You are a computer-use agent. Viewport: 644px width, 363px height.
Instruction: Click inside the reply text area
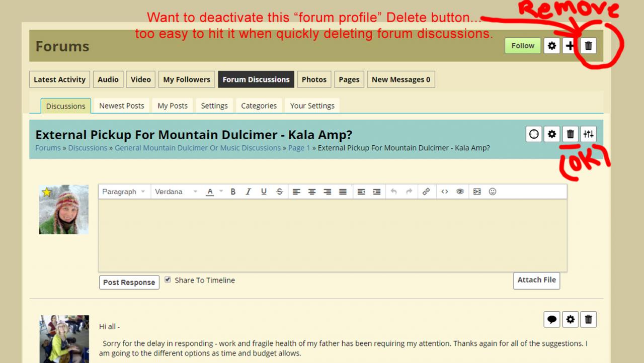(x=332, y=235)
